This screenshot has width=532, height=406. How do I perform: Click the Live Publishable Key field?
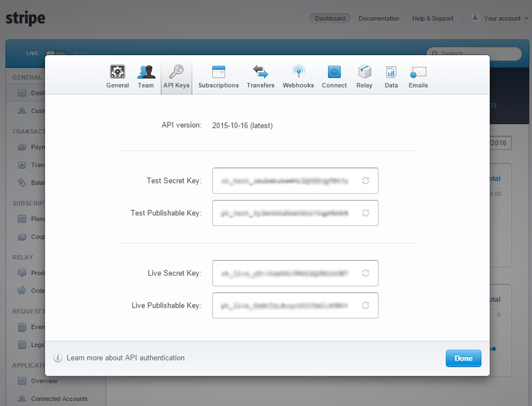coord(295,305)
